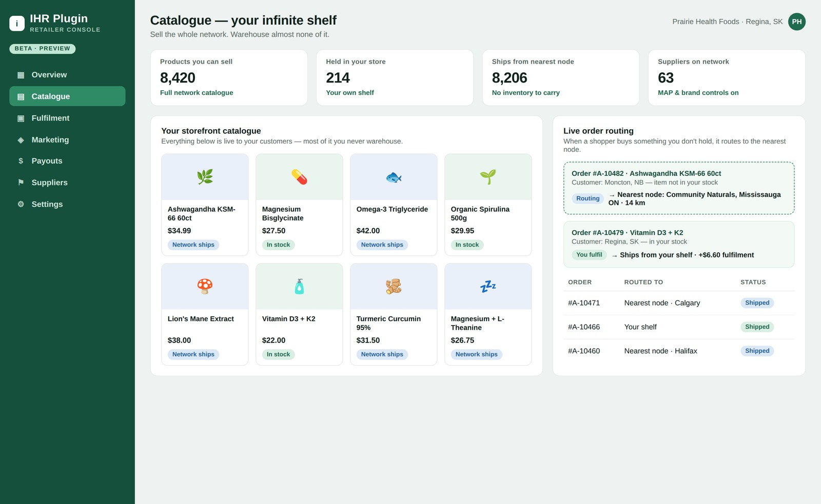Click the Network ships tag on Ashwagandha
821x504 pixels.
click(193, 245)
